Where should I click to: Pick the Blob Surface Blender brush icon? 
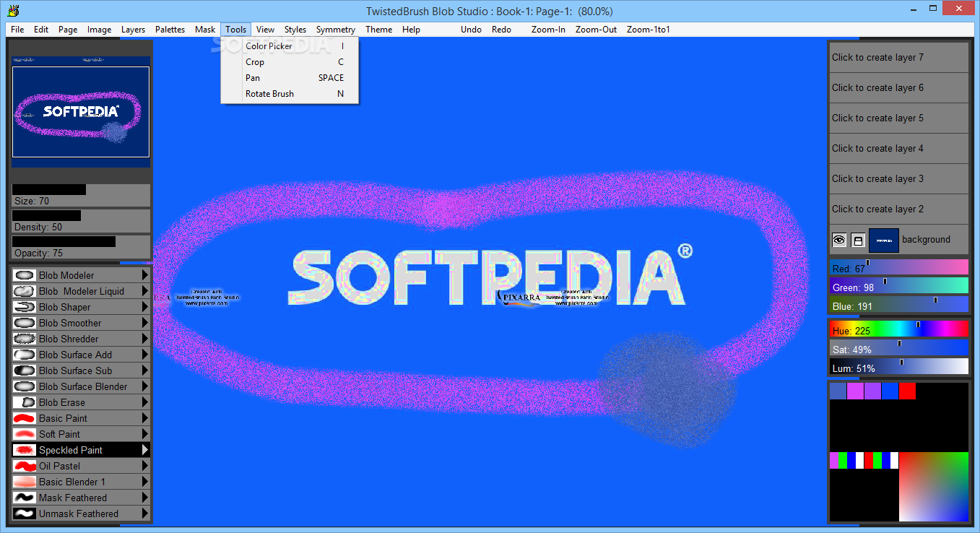click(x=25, y=386)
